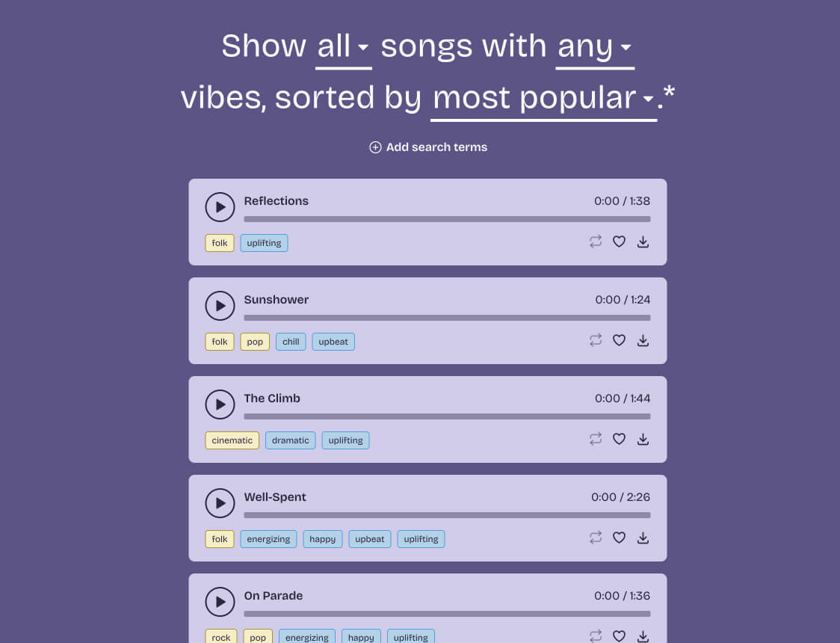This screenshot has height=643, width=840.
Task: Click the cinematic tag on The Climb
Action: pyautogui.click(x=232, y=440)
